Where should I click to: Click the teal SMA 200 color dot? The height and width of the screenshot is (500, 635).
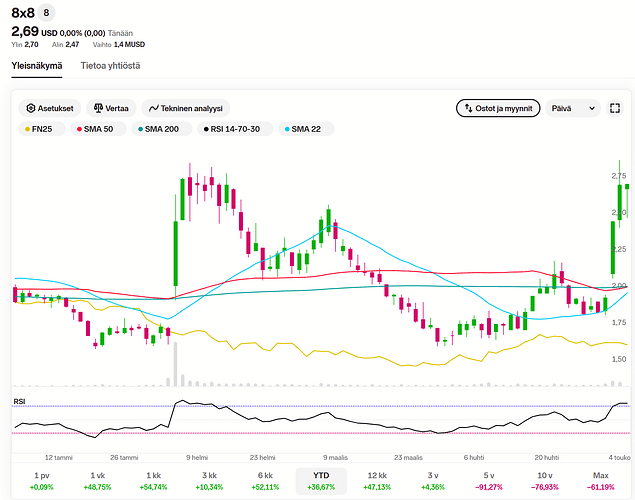pyautogui.click(x=141, y=129)
